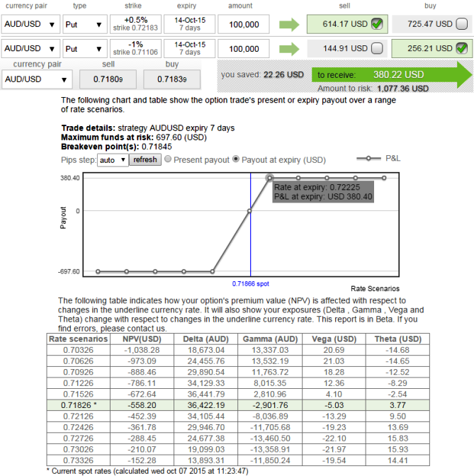This screenshot has width=474, height=476.
Task: Open the spot rate AUD/USD currency pair dropdown
Action: click(x=37, y=79)
